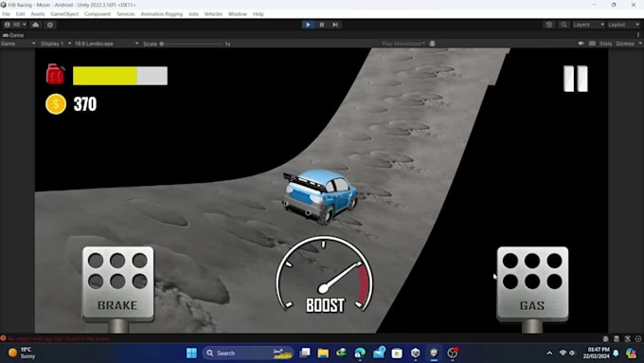The image size is (644, 363).
Task: Click the red error message in status bar
Action: tap(59, 338)
